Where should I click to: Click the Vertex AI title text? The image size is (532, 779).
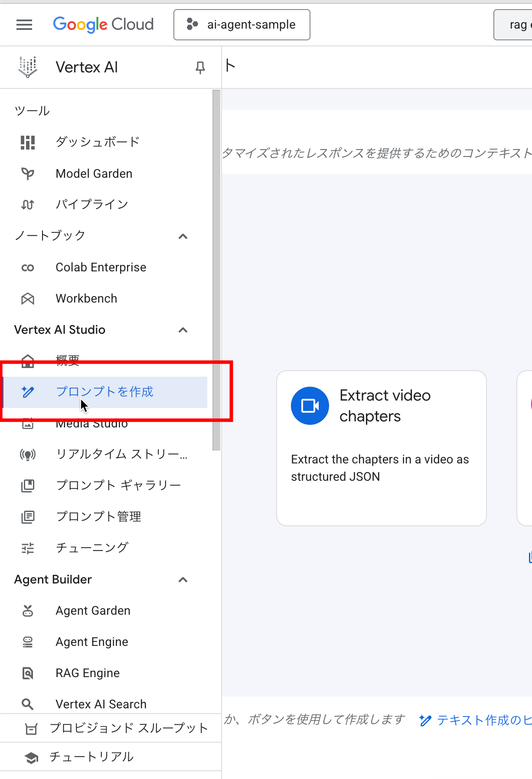[87, 67]
